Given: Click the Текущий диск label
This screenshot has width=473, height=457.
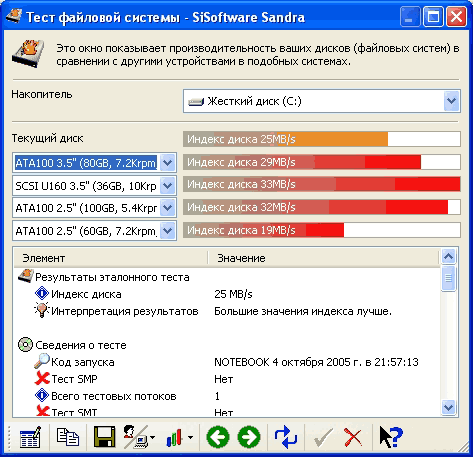Looking at the screenshot, I should pyautogui.click(x=47, y=138).
